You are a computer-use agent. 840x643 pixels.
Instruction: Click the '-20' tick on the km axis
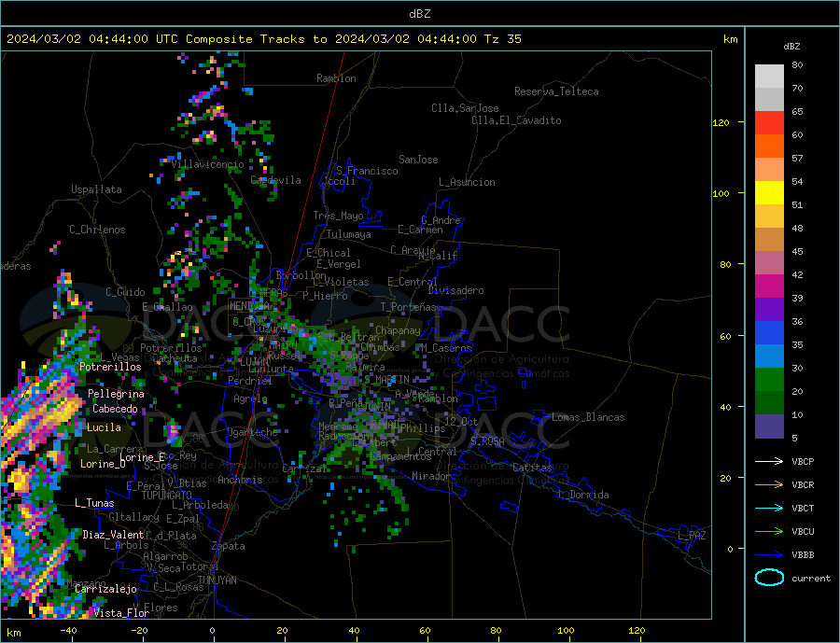139,631
